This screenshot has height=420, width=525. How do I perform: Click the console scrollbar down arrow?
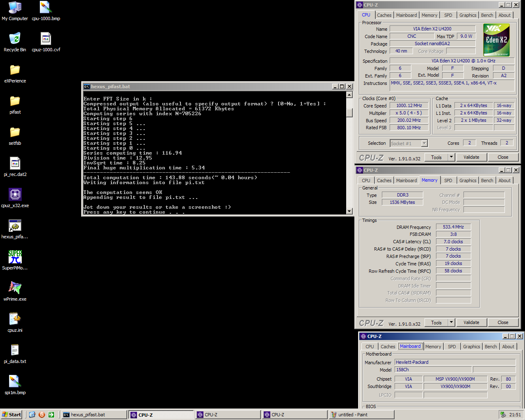click(x=349, y=211)
